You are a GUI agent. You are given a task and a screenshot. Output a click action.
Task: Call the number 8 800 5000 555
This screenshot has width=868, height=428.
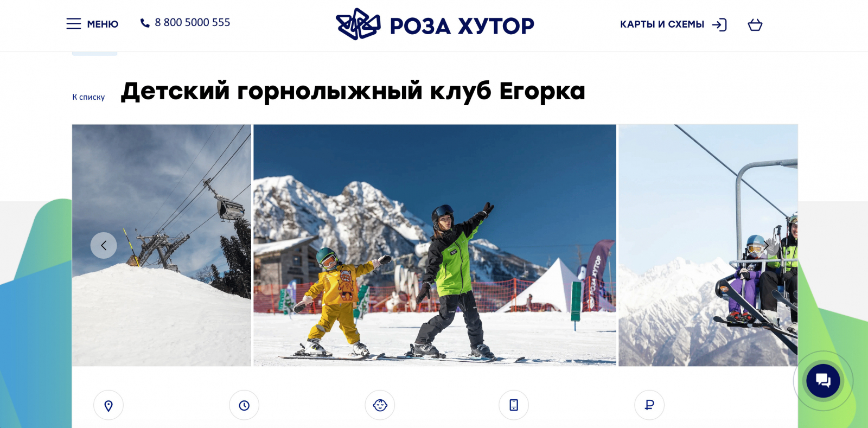pos(193,22)
